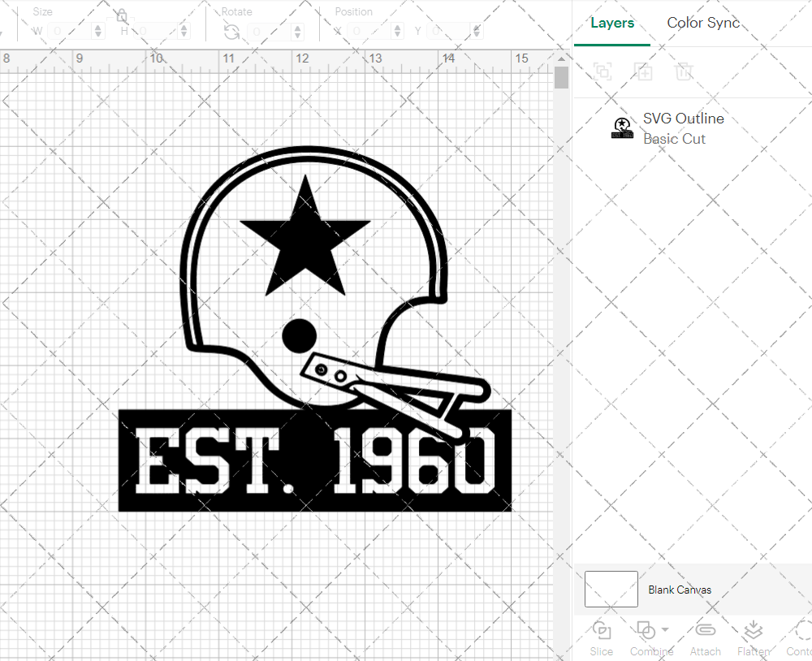
Task: Click the Contour tool icon
Action: pos(803,630)
